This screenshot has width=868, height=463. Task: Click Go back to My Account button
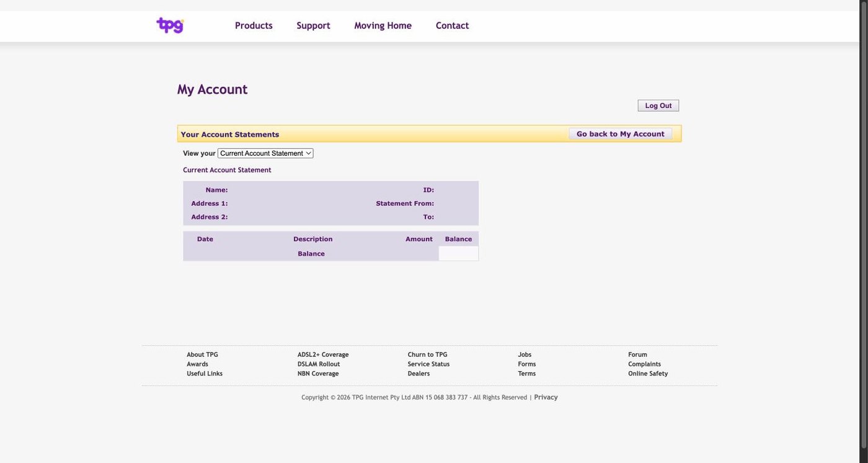(620, 133)
